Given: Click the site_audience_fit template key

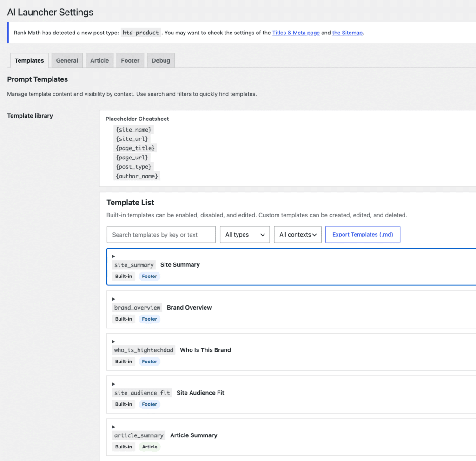Looking at the screenshot, I should coord(142,393).
